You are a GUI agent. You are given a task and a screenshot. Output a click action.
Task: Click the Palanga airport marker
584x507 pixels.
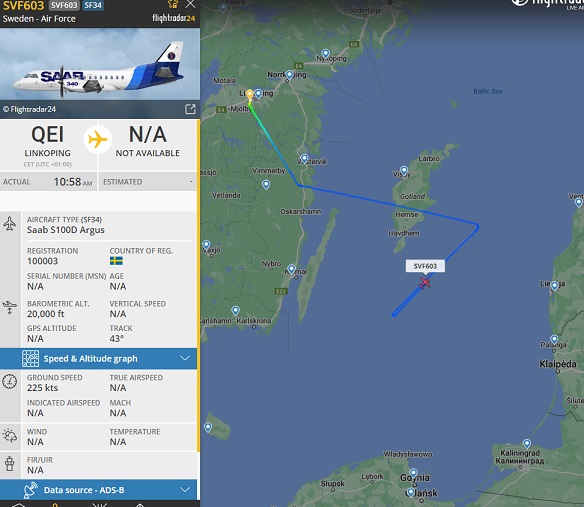coord(554,340)
